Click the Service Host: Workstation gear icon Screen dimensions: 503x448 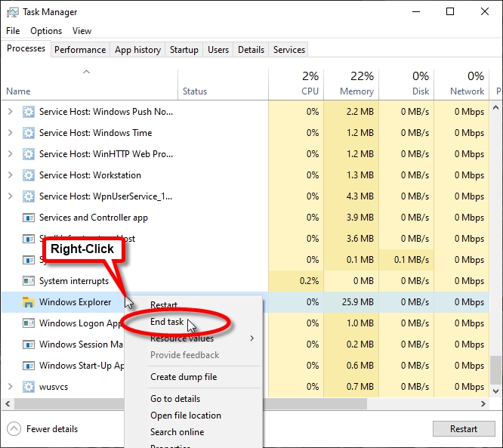pyautogui.click(x=29, y=175)
